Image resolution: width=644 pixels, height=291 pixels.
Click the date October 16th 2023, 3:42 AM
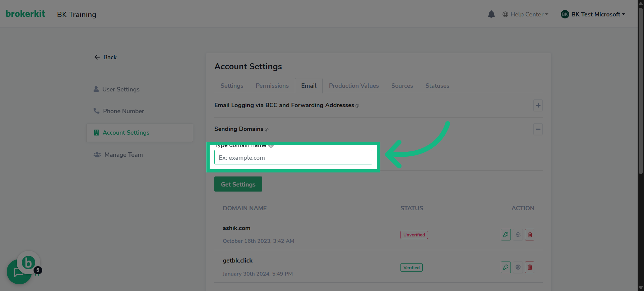tap(258, 241)
